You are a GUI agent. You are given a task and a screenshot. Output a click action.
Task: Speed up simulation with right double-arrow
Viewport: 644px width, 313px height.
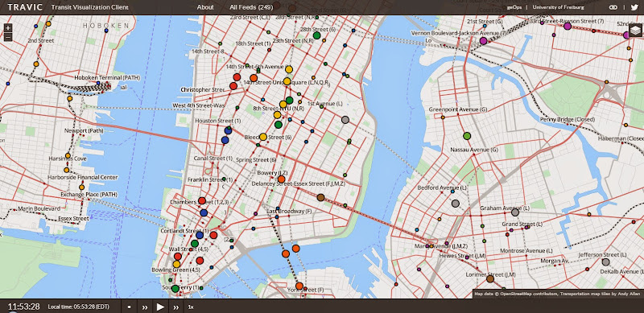tap(175, 307)
